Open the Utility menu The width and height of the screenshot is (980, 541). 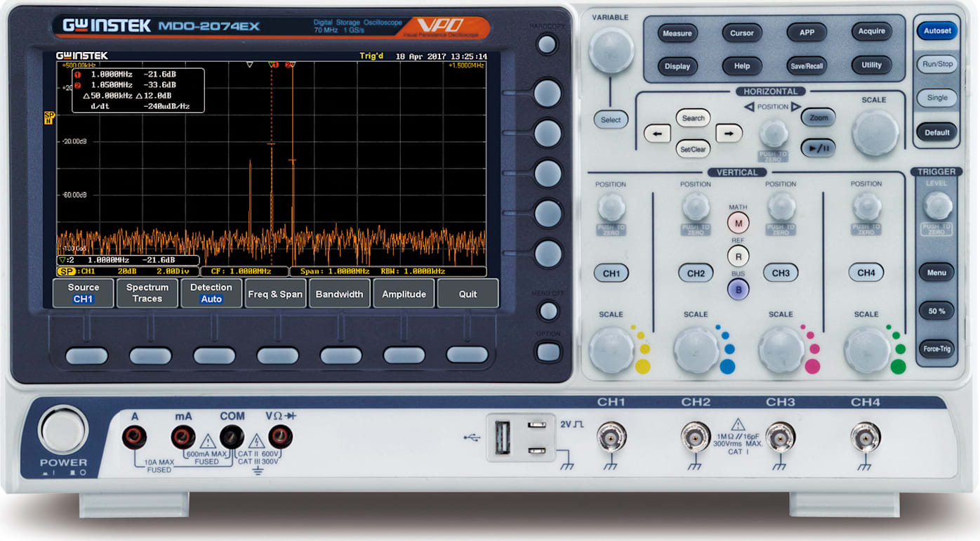(872, 65)
